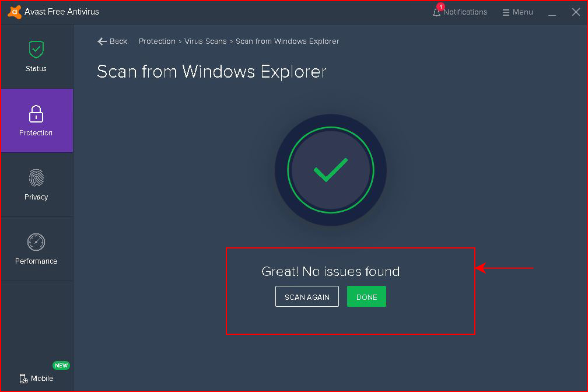Go to the Performance gauge section
Viewport: 588px width, 392px height.
[36, 249]
